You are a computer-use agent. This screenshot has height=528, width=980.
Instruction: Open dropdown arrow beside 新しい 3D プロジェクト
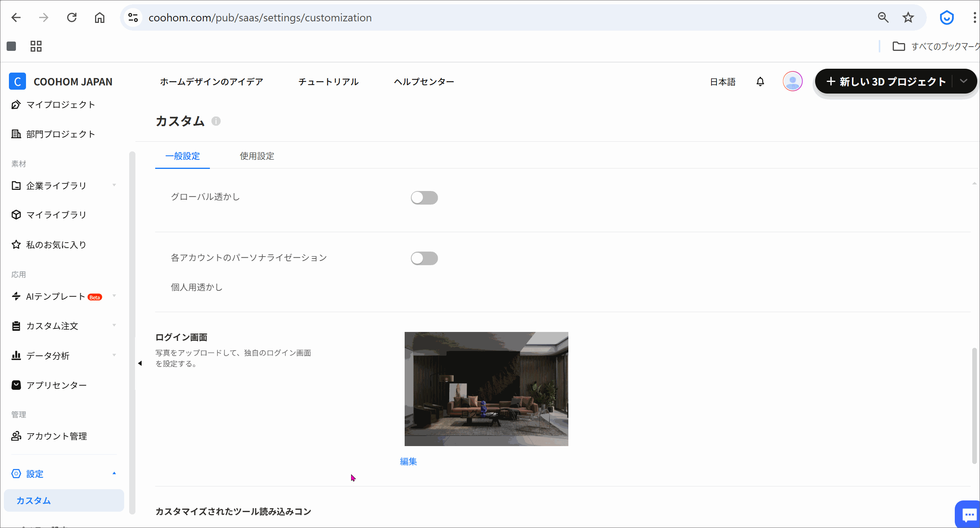click(964, 81)
